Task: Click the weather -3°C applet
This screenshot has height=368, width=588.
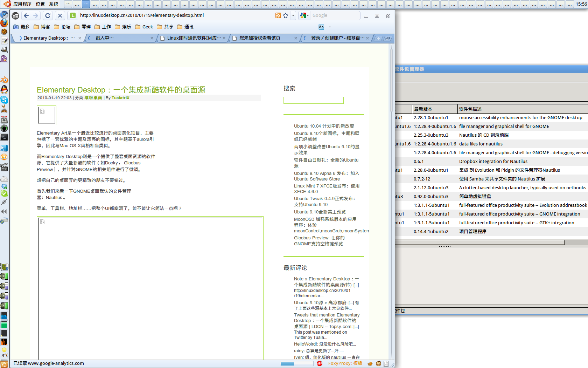Action: (4, 353)
